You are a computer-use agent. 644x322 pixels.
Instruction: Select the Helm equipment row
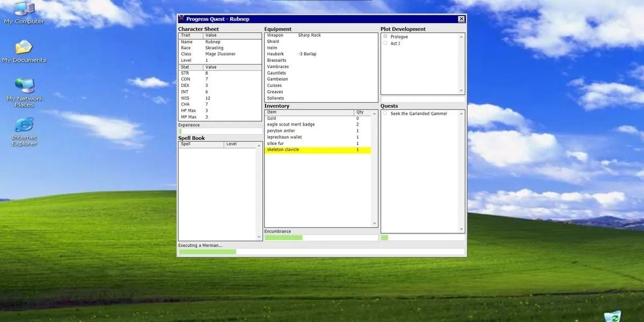coord(321,48)
